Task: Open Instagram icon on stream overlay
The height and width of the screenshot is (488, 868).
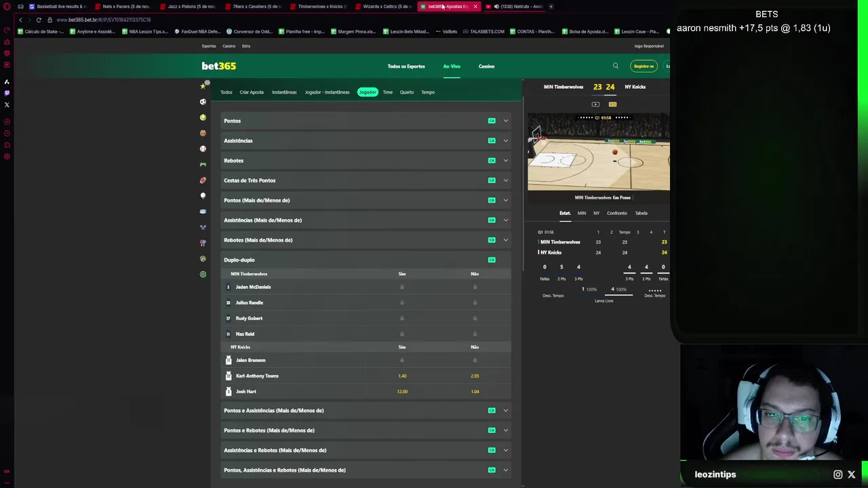Action: (x=838, y=474)
